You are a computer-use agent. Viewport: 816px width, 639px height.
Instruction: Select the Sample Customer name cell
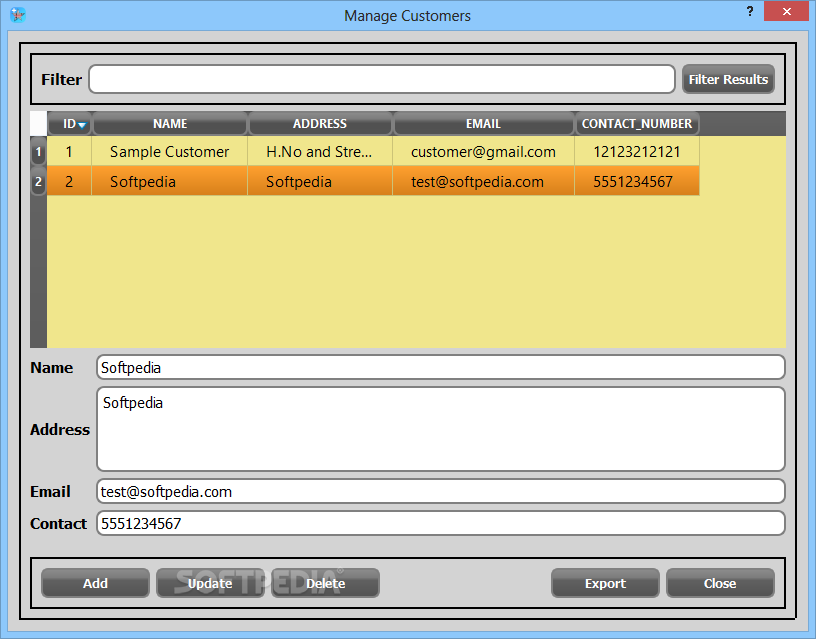pos(170,151)
